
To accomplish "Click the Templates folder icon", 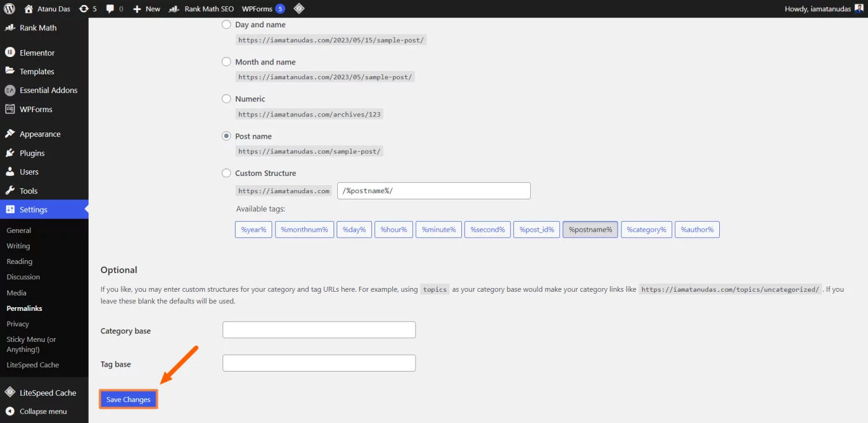I will coord(10,71).
